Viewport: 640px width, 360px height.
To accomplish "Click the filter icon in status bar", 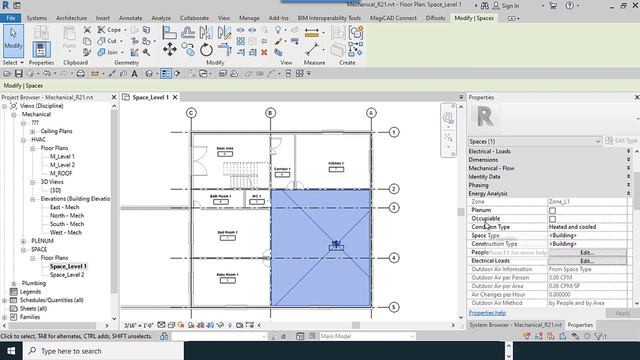I will (x=599, y=336).
